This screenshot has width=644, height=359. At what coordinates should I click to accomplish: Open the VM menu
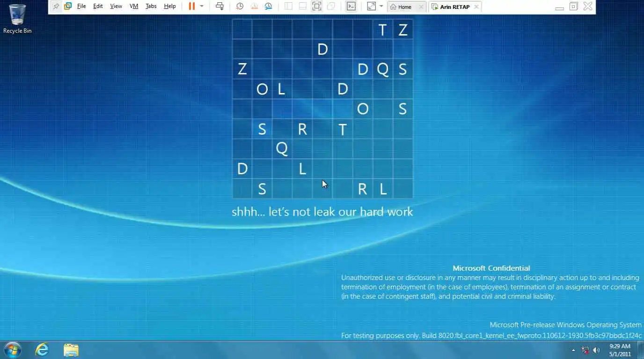pos(134,7)
